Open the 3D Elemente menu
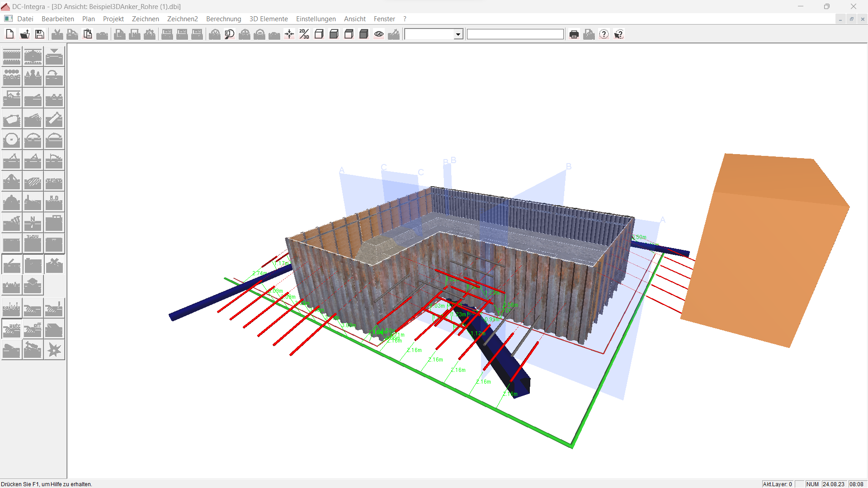868x488 pixels. pos(269,19)
